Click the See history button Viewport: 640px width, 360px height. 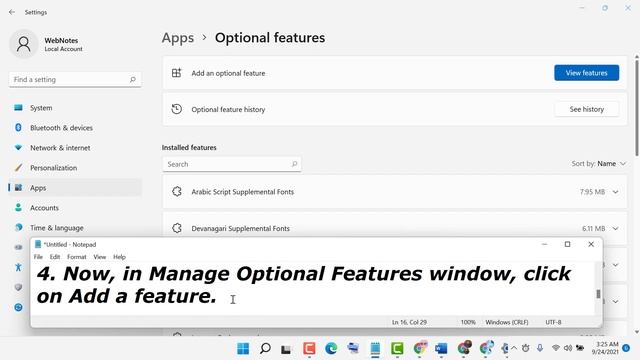587,109
